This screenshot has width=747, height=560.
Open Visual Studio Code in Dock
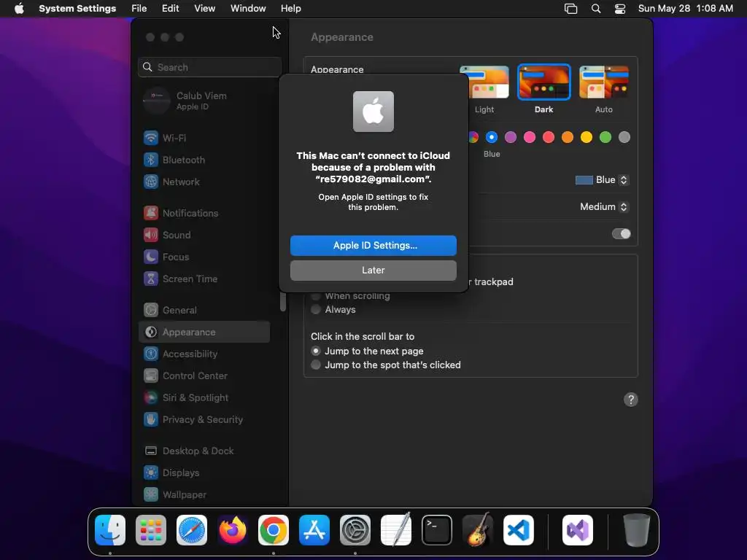tap(519, 530)
